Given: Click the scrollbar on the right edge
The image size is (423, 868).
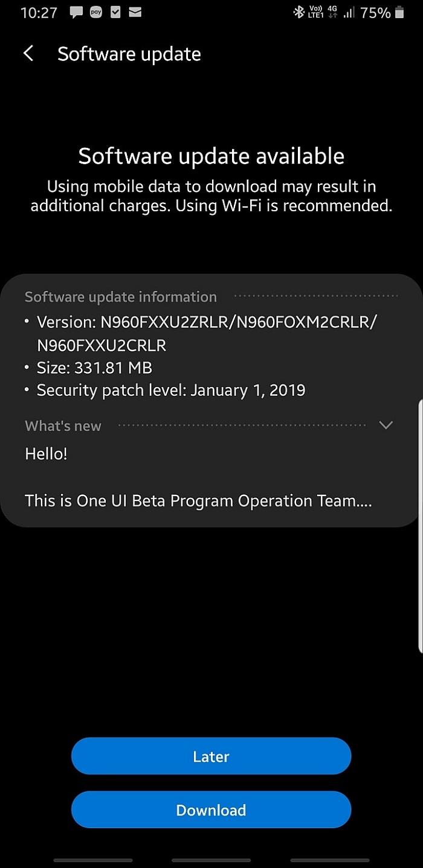Looking at the screenshot, I should 420,525.
